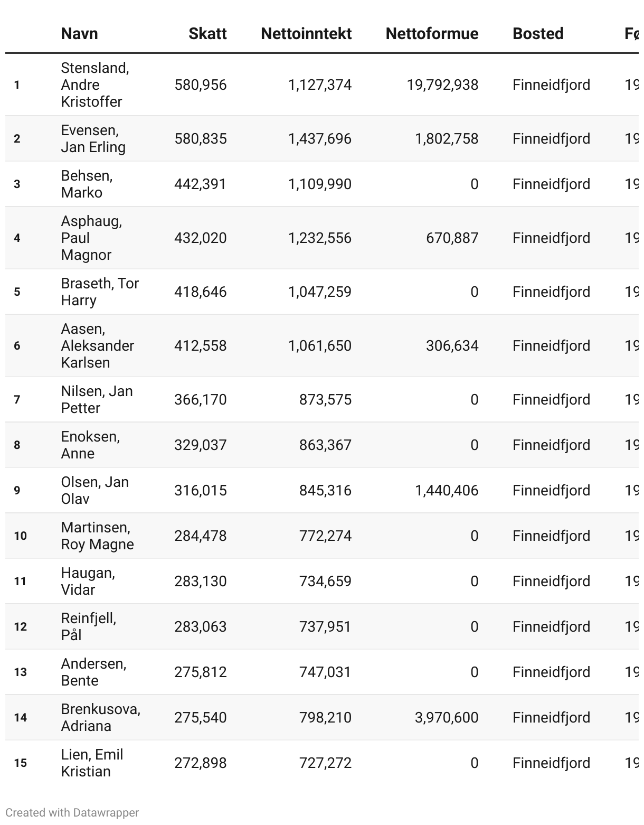Select the name Stensland, Andre Kristoffer
This screenshot has height=825, width=644.
[95, 85]
